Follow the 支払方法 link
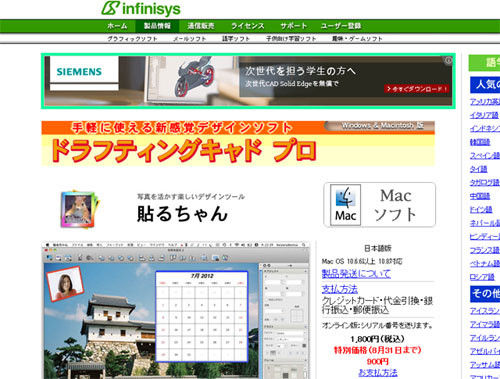Viewport: 500px width, 379px height. point(340,289)
